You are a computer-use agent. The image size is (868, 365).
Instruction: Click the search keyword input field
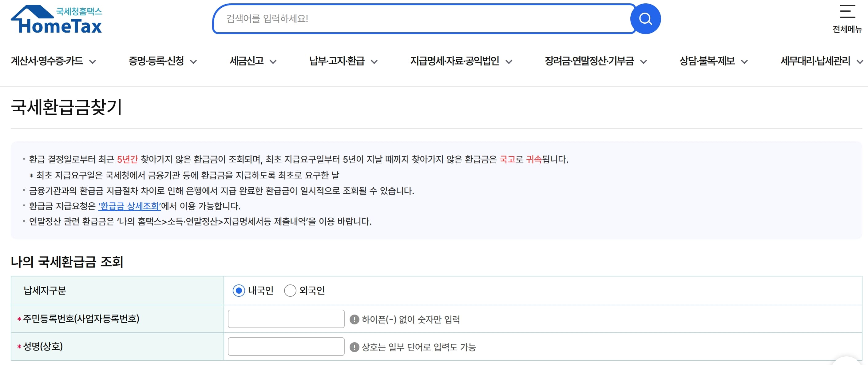[421, 18]
